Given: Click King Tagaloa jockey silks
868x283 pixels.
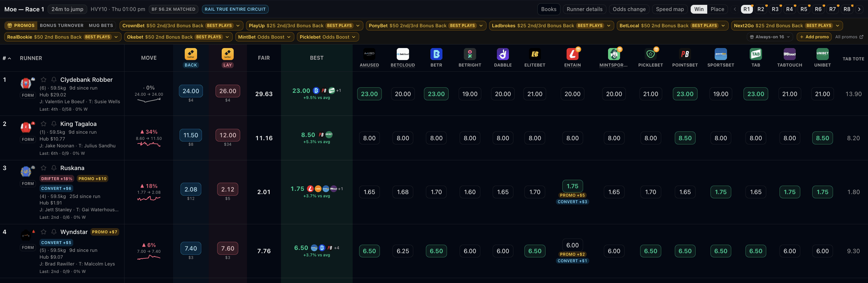Looking at the screenshot, I should click(26, 127).
